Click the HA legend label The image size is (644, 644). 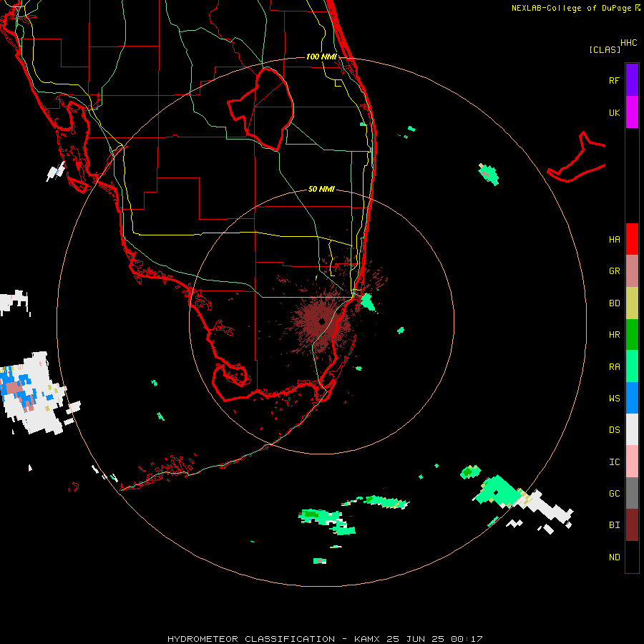point(614,239)
